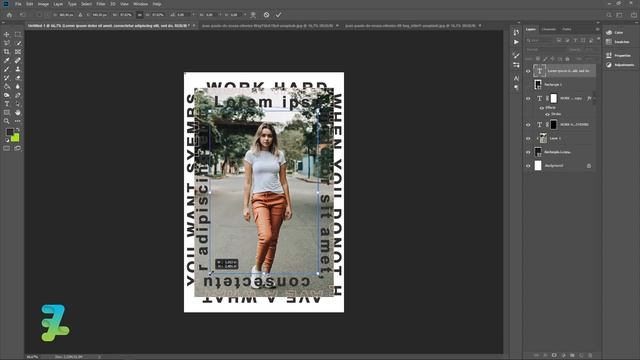Open the Edit Toolbar three-dots button
This screenshot has height=360, width=640.
(18, 121)
